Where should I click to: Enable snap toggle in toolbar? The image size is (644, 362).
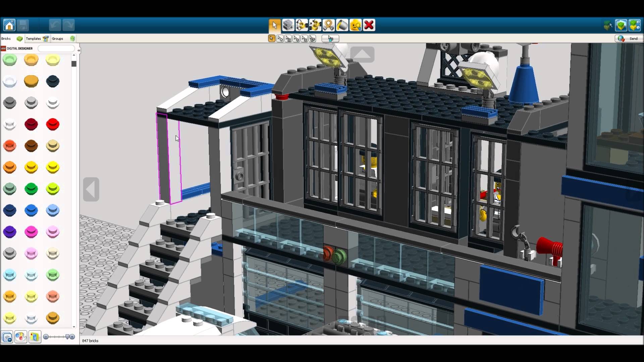click(330, 39)
